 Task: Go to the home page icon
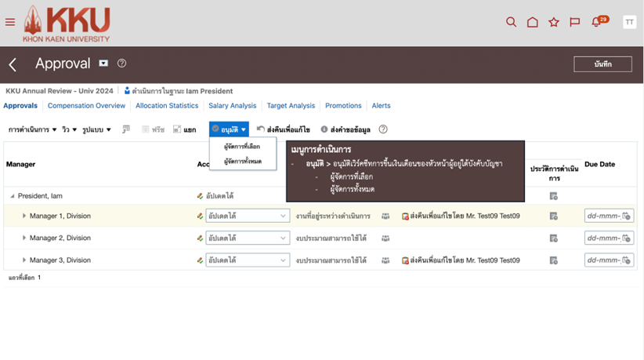[532, 23]
